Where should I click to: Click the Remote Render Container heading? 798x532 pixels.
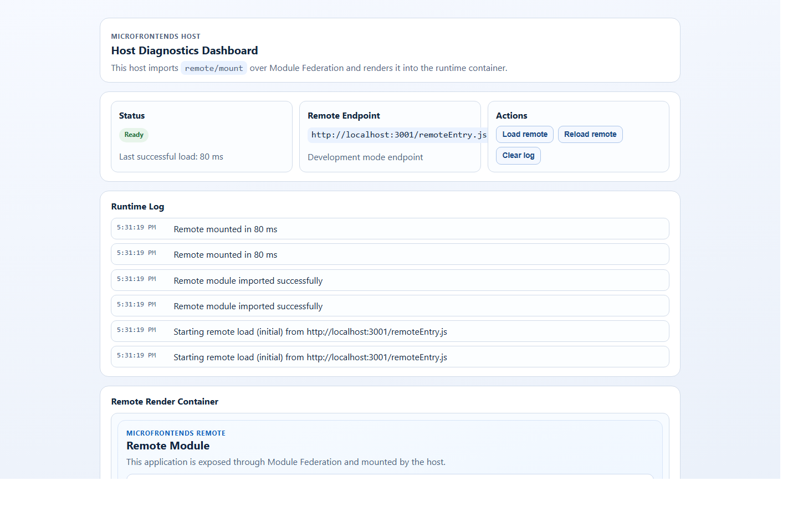[x=165, y=401]
